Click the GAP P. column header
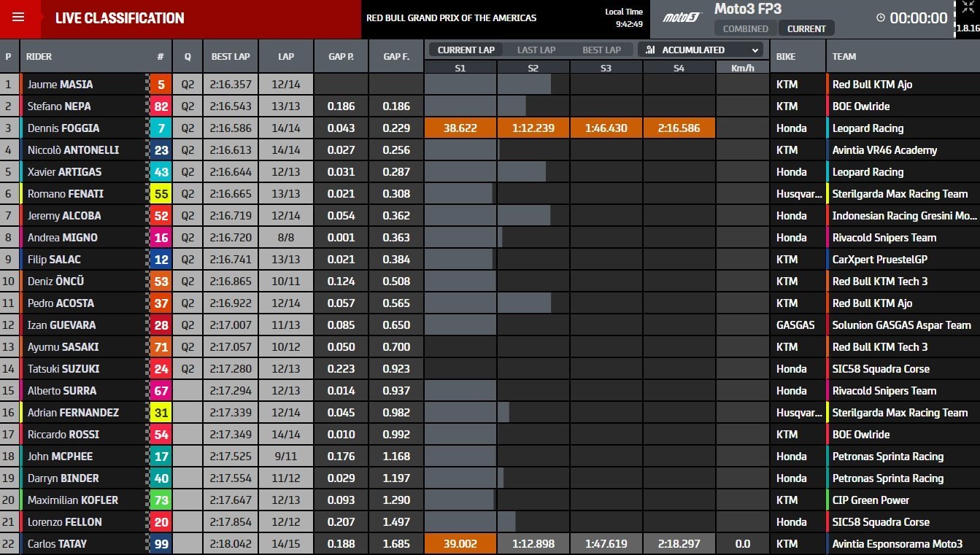 pyautogui.click(x=341, y=56)
